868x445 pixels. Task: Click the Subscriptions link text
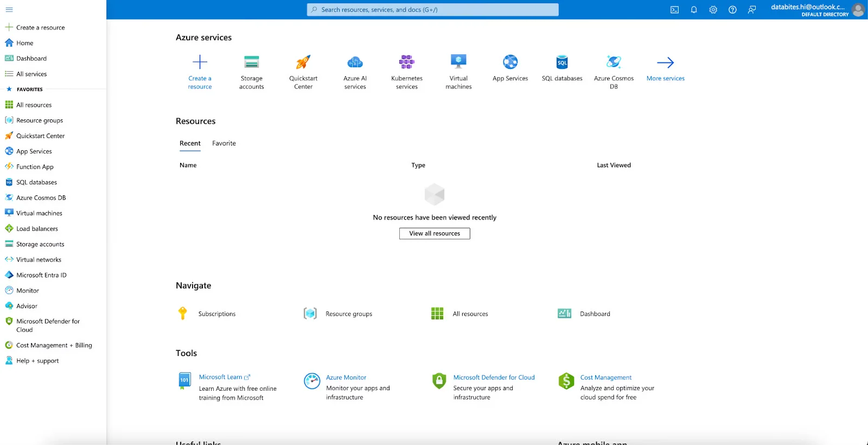(217, 314)
